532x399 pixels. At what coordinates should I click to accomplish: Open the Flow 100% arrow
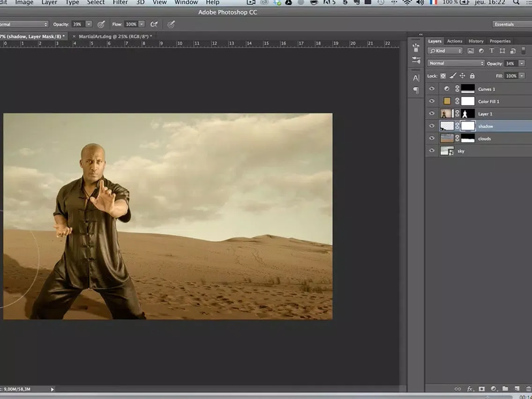tap(141, 24)
